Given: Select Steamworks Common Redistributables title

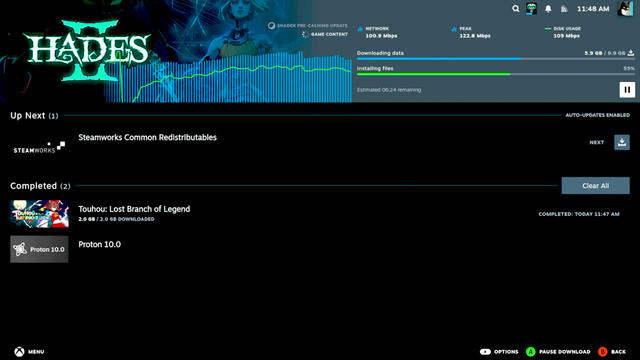Looking at the screenshot, I should [147, 138].
